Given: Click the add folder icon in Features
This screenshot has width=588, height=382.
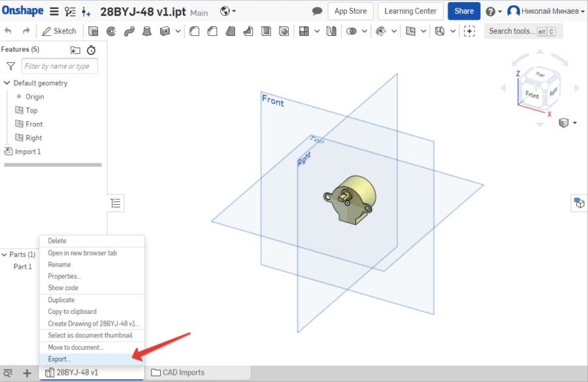Looking at the screenshot, I should [x=75, y=50].
